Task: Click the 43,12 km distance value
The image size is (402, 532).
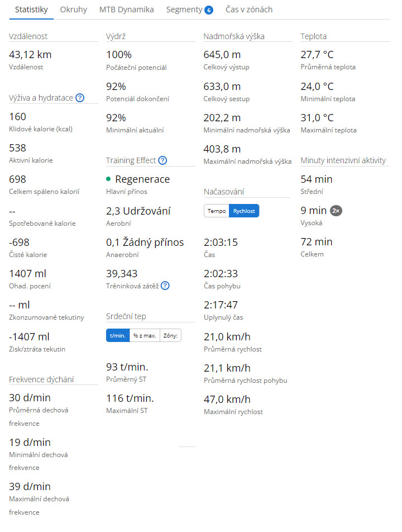Action: click(x=30, y=55)
